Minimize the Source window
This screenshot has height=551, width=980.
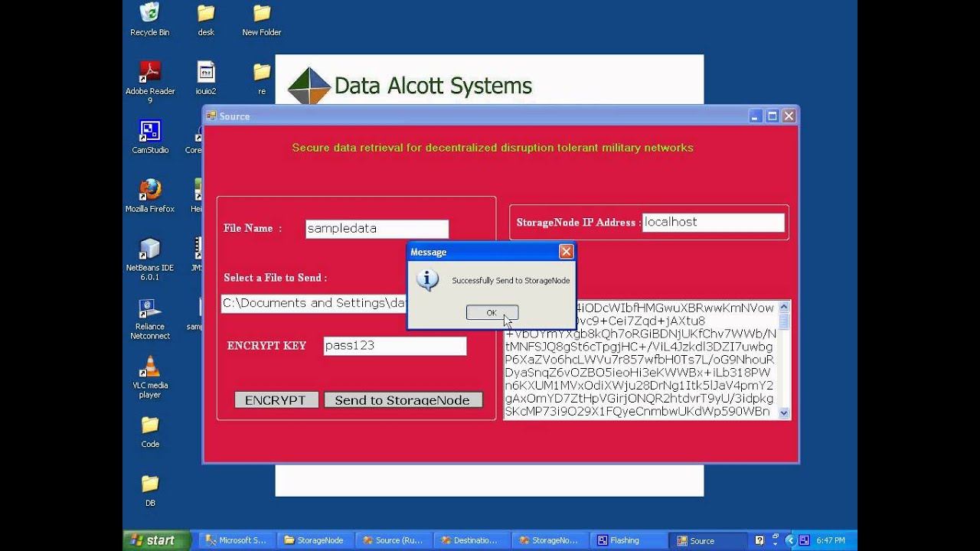click(756, 116)
